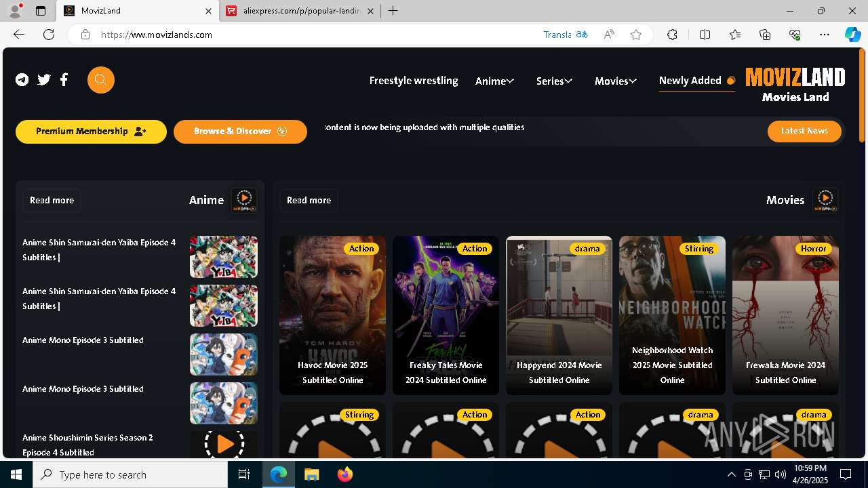
Task: Open Anime Shoushimin Series Season 2 link
Action: pyautogui.click(x=87, y=445)
